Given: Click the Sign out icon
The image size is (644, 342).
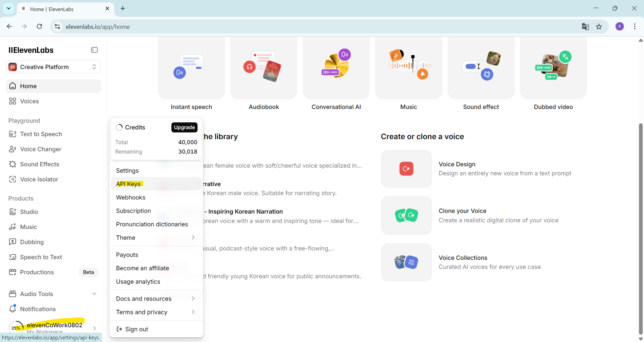Looking at the screenshot, I should click(x=119, y=329).
